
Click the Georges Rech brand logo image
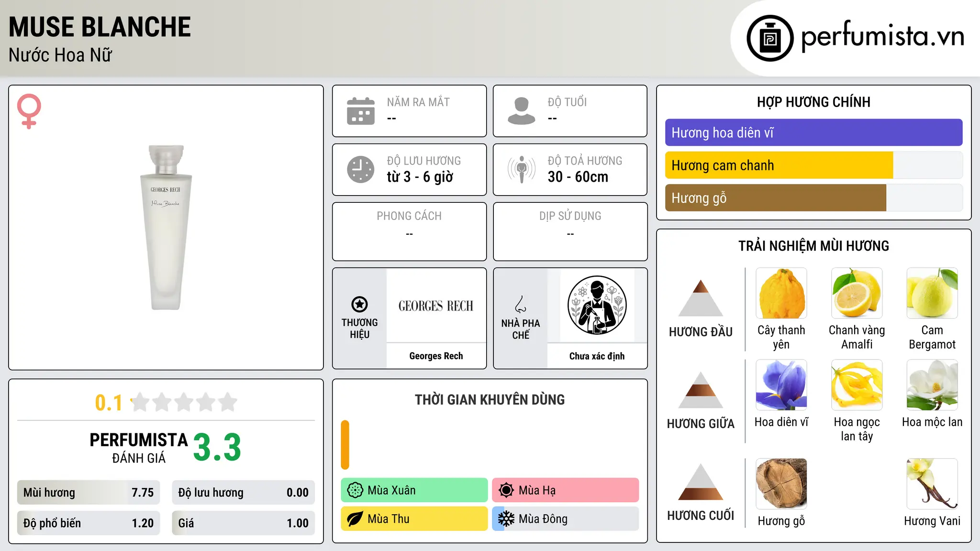[436, 306]
